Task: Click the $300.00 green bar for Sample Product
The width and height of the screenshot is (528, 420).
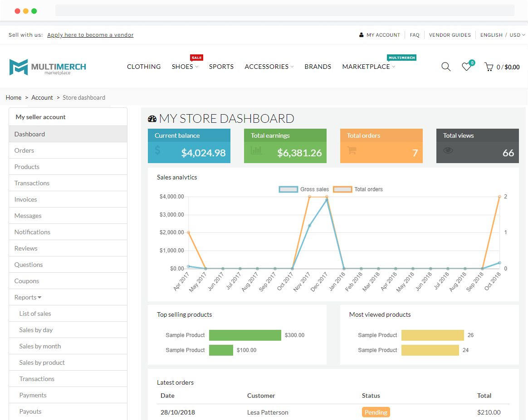Action: click(x=245, y=335)
